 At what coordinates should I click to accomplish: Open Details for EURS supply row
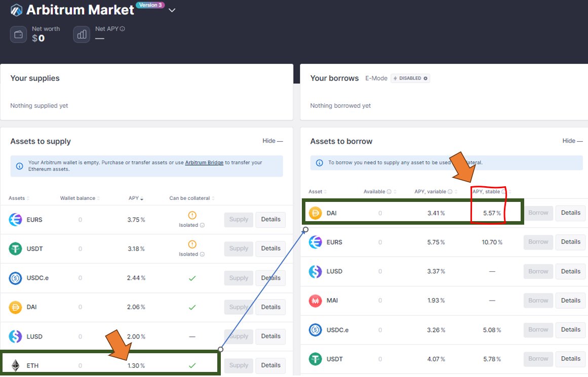click(x=270, y=220)
